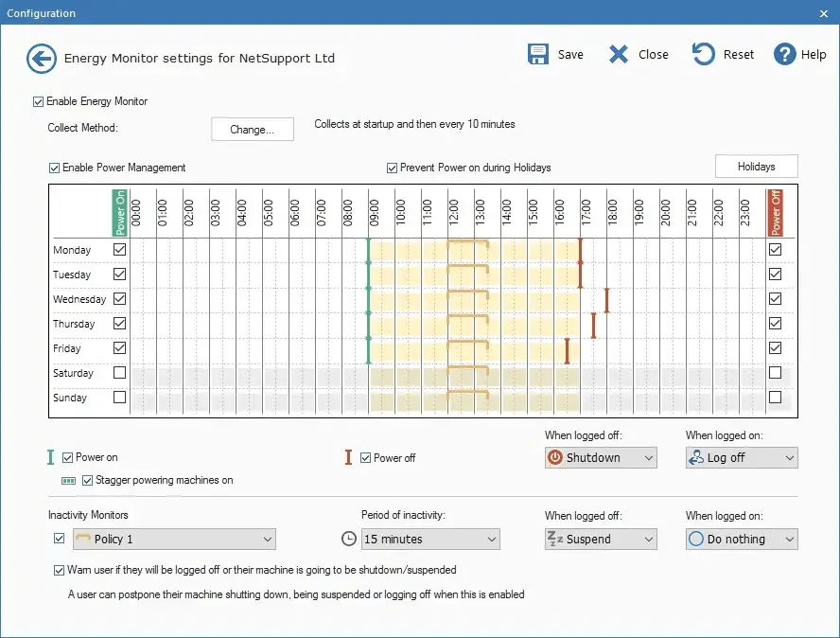Disable the Enable Energy Monitor checkbox
840x638 pixels.
(39, 101)
